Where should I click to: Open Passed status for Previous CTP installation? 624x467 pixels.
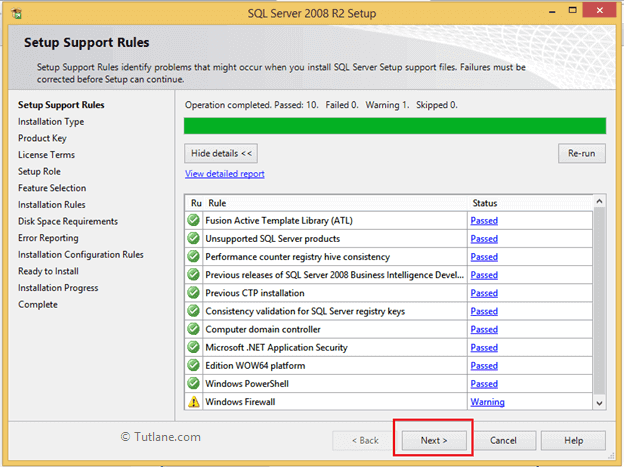click(484, 293)
